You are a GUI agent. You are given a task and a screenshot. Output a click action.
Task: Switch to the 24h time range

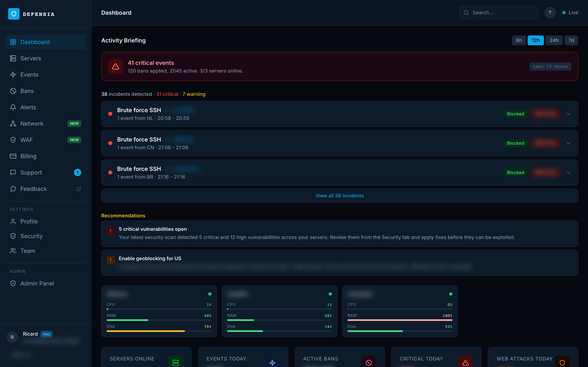click(554, 40)
